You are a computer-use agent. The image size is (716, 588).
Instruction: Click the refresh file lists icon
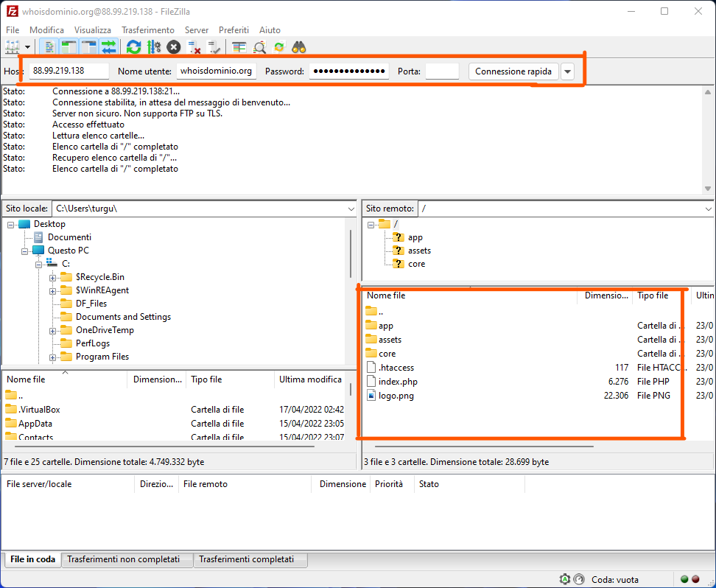pyautogui.click(x=133, y=47)
